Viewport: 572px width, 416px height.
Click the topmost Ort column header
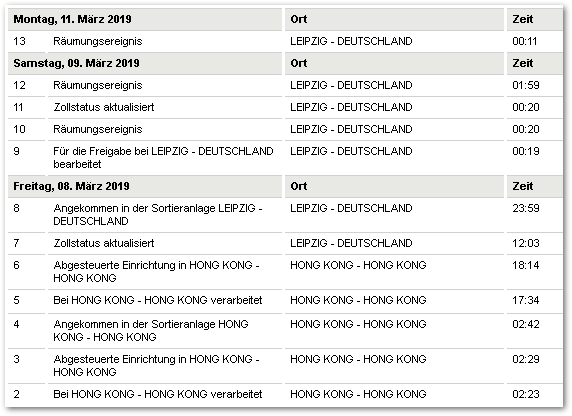click(x=298, y=19)
